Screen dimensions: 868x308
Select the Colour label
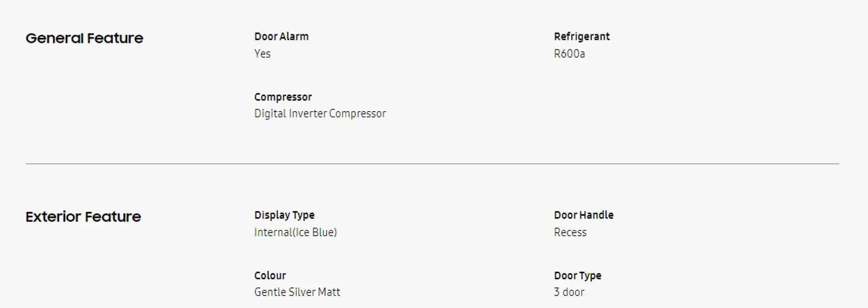coord(270,276)
